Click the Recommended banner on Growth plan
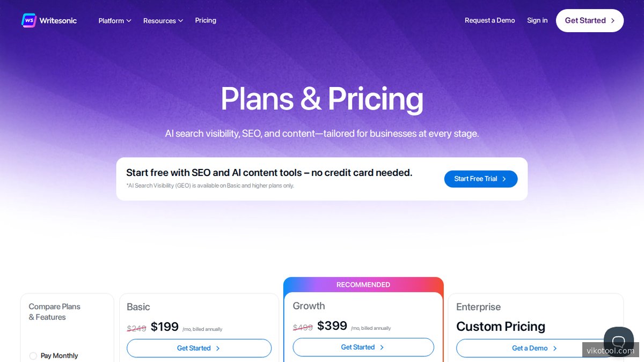This screenshot has width=644, height=362. point(363,284)
